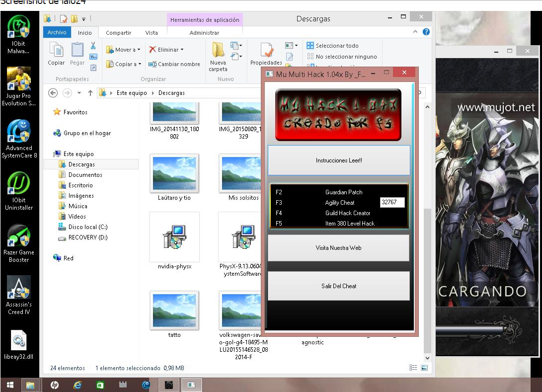Open the Vista ribbon tab

tap(152, 33)
